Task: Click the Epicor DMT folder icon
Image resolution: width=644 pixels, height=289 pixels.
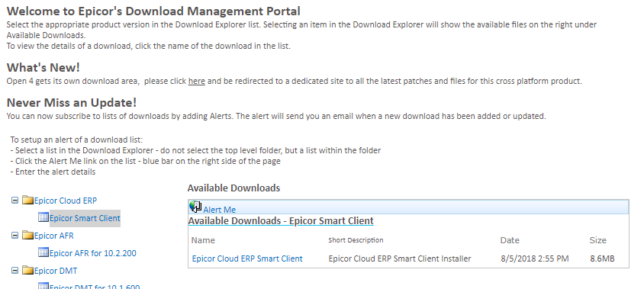Action: (x=28, y=271)
